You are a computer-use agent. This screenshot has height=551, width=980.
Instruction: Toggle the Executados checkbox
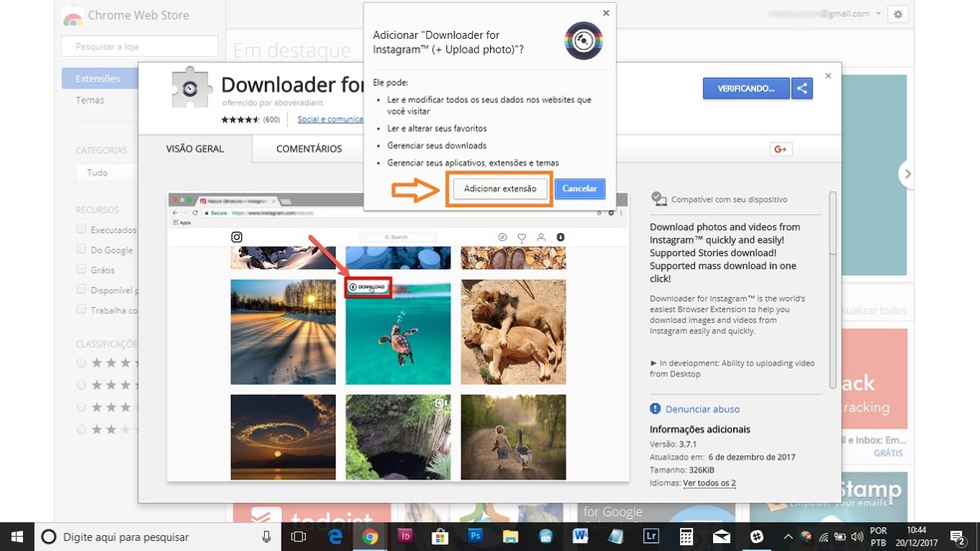(x=82, y=229)
